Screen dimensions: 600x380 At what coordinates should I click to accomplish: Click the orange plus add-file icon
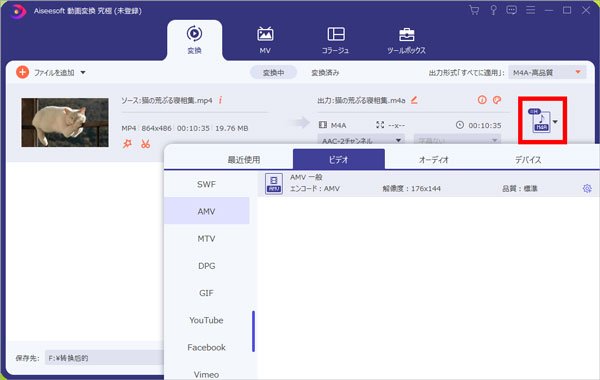(23, 72)
